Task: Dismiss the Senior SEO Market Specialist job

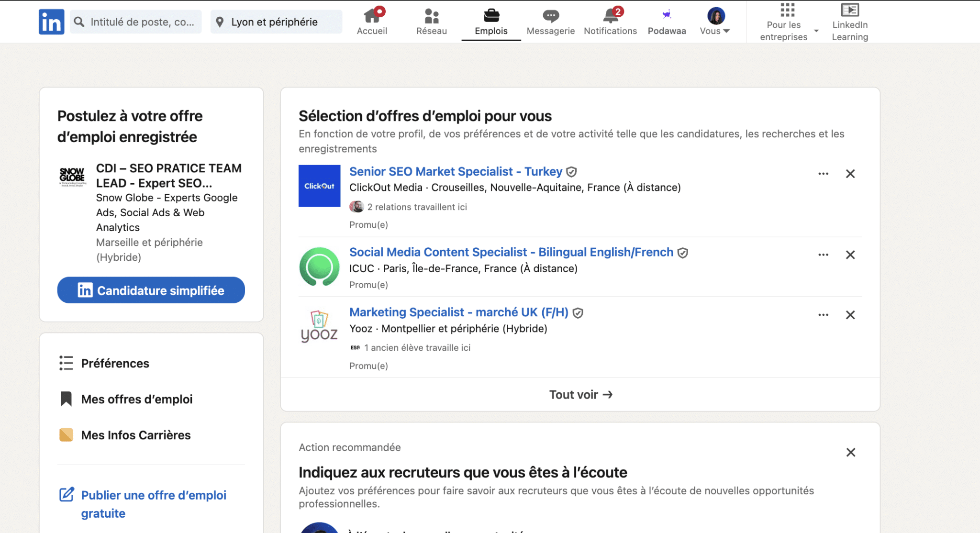Action: pyautogui.click(x=850, y=174)
